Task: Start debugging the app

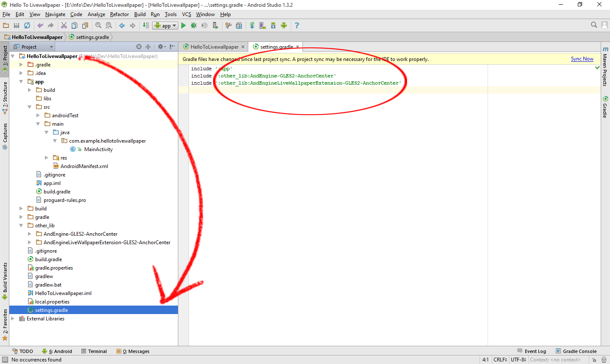Action: 194,25
